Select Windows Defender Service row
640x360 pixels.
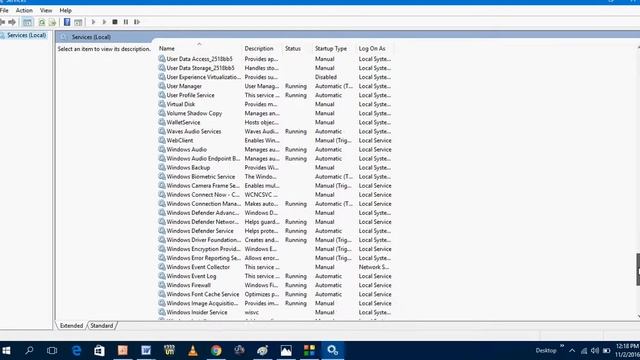(274, 231)
